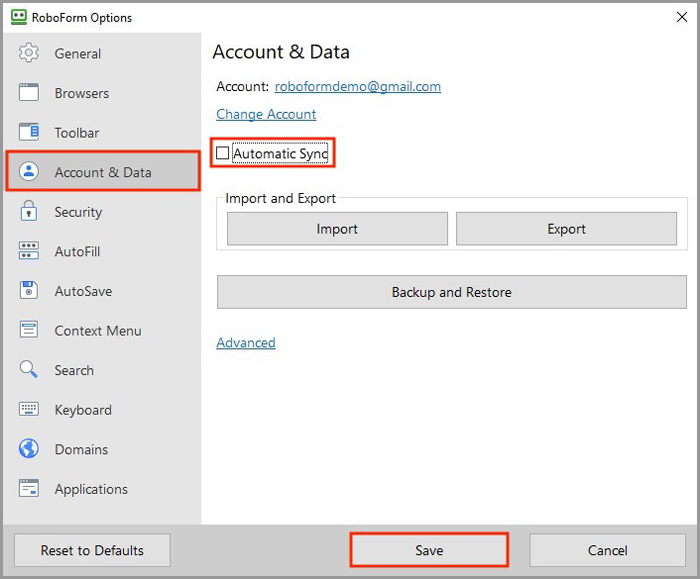The width and height of the screenshot is (700, 579).
Task: Enable the Automatic Sync checkbox
Action: point(222,153)
